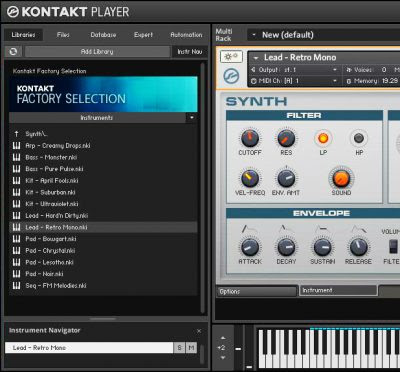Click the MIDI channel icon

[253, 81]
